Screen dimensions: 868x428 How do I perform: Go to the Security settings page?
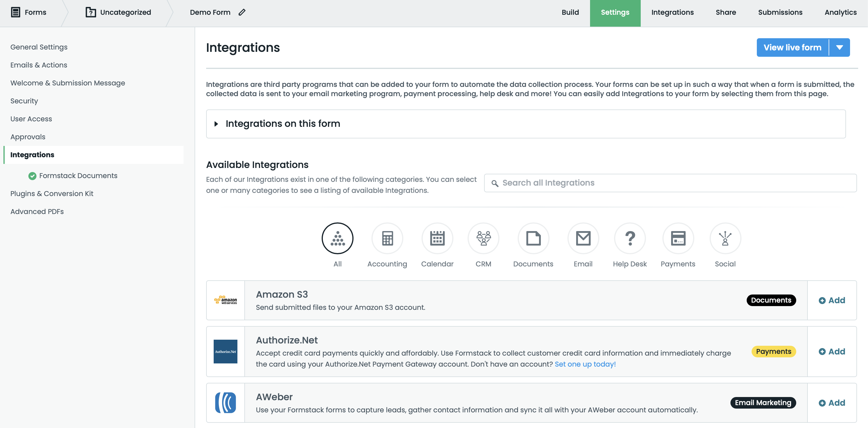click(24, 101)
